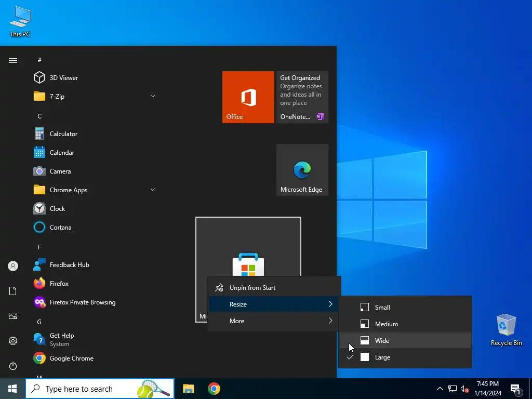
Task: Open the This PC desktop icon
Action: point(20,22)
